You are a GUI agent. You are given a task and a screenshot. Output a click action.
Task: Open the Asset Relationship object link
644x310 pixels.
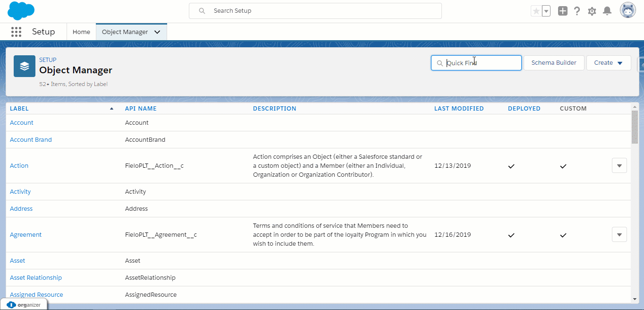pyautogui.click(x=36, y=277)
